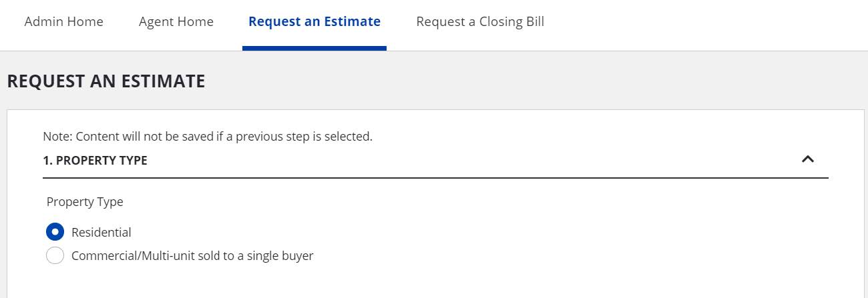Click the blue dot inside the selected radio

[55, 232]
